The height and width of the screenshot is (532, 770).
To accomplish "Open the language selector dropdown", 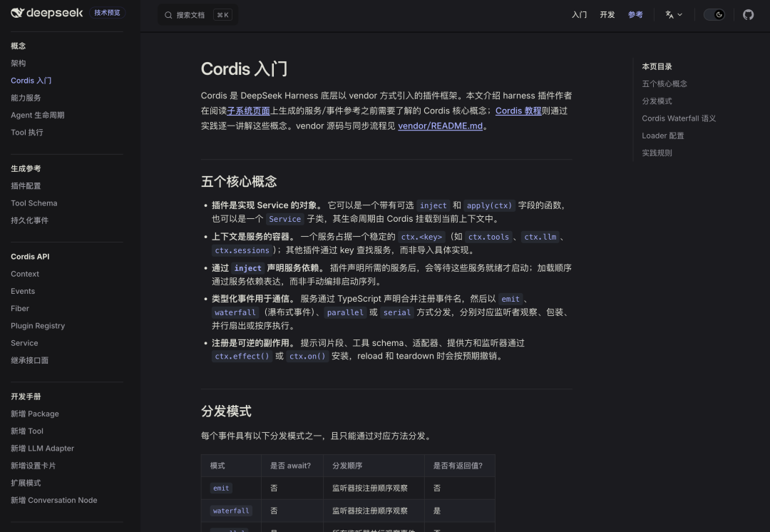I will coord(674,15).
